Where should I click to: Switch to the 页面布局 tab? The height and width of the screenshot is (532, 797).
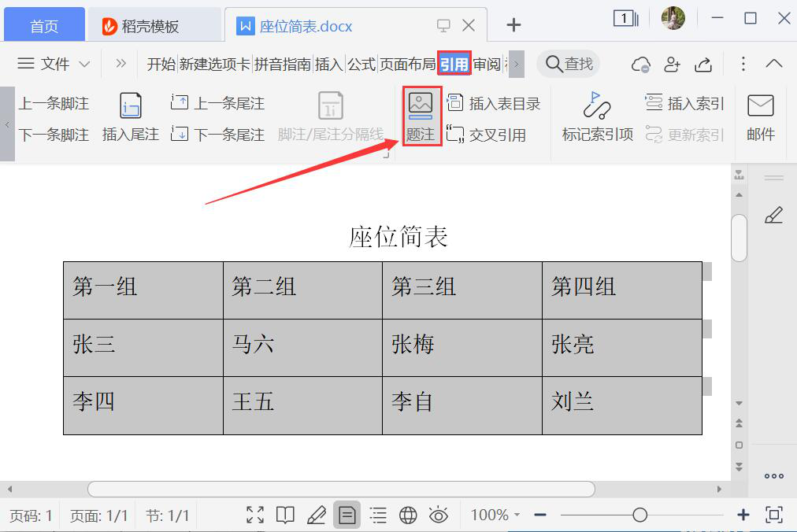pos(408,65)
